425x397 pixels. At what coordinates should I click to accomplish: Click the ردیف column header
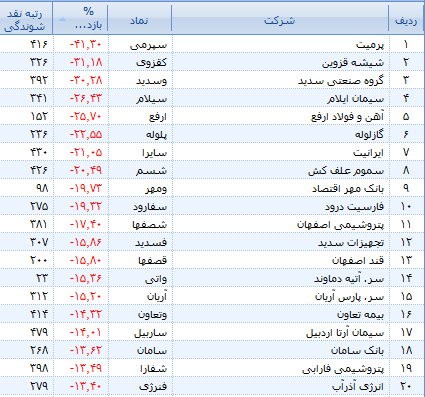click(406, 21)
